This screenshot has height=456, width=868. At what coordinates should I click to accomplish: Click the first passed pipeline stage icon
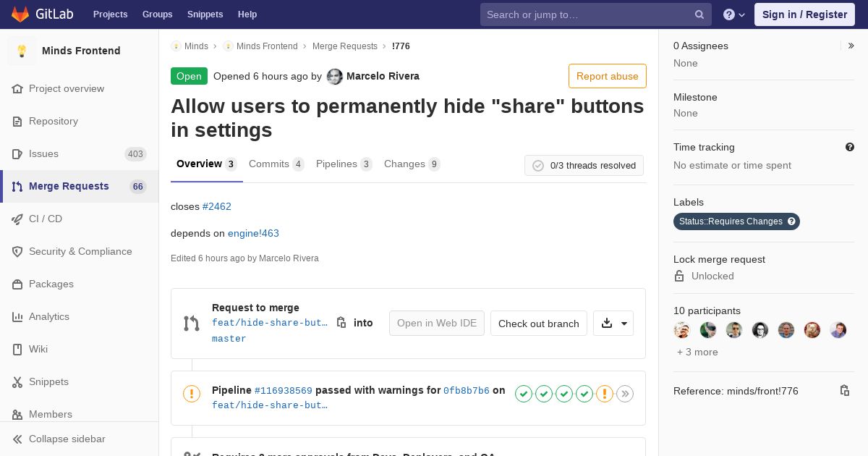[524, 394]
